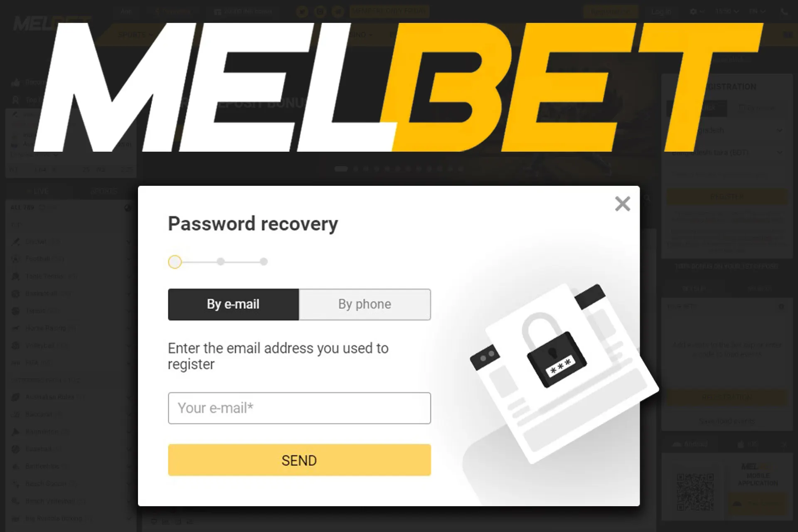
Task: Toggle between email and phone recovery
Action: click(x=365, y=304)
